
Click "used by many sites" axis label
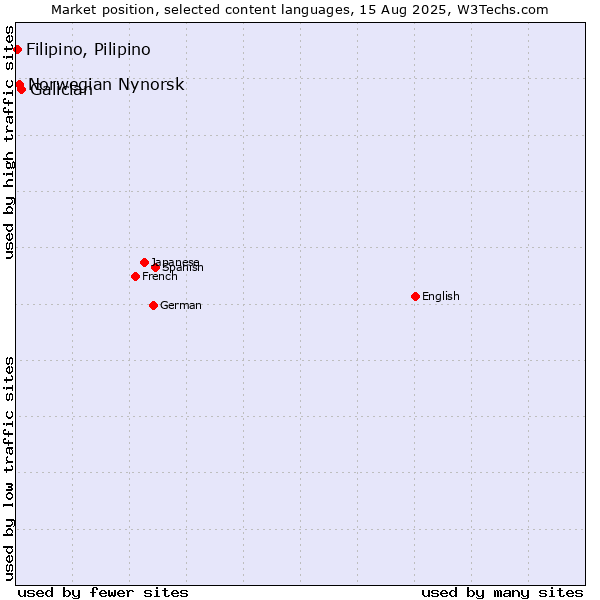pyautogui.click(x=502, y=593)
